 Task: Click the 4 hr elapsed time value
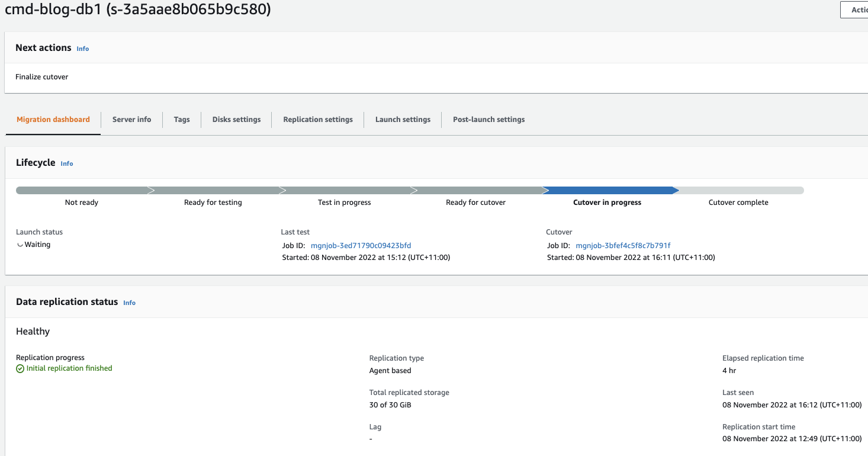pos(729,371)
